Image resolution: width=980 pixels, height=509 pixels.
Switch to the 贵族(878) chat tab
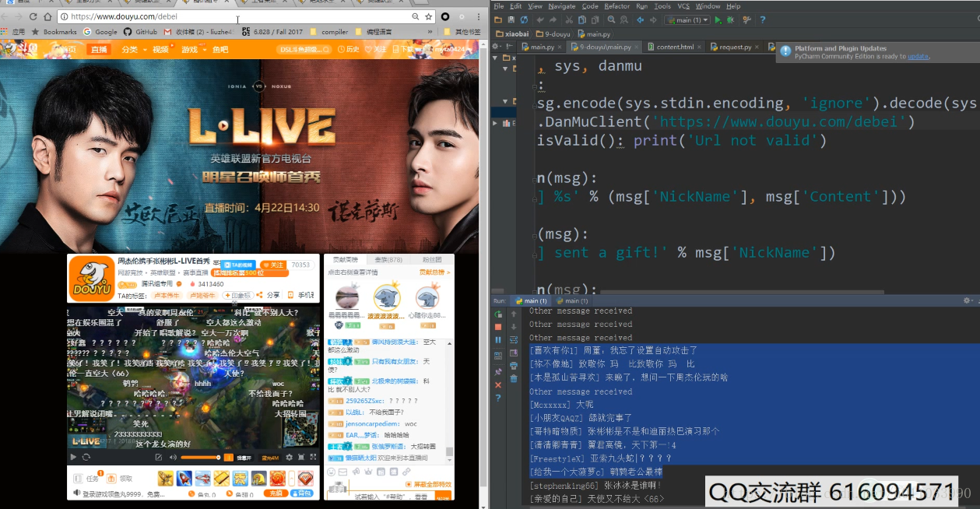pyautogui.click(x=388, y=259)
